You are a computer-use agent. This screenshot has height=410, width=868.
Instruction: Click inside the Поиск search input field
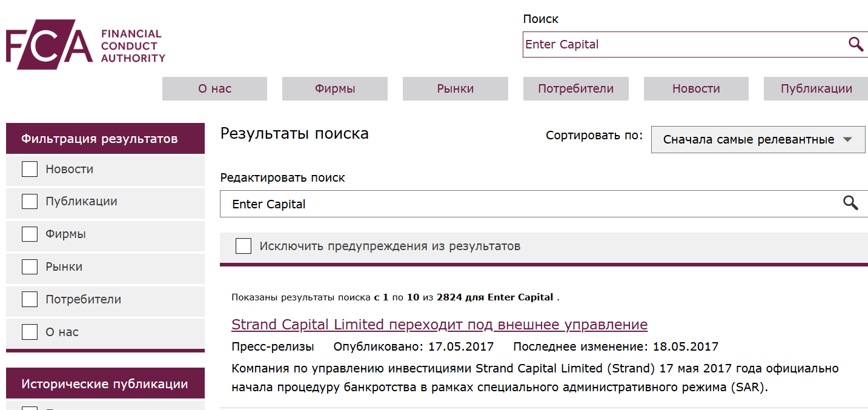[666, 44]
